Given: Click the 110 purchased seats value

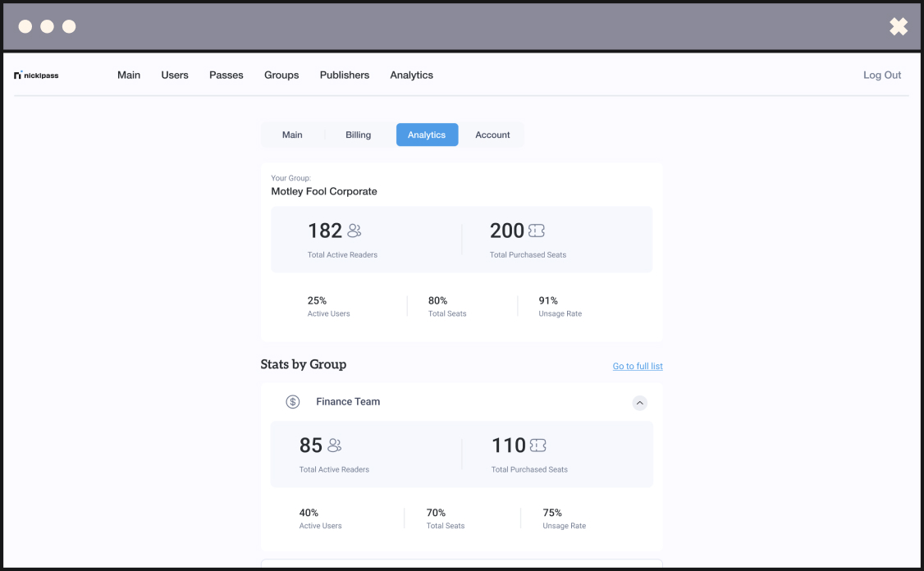Looking at the screenshot, I should [x=509, y=445].
